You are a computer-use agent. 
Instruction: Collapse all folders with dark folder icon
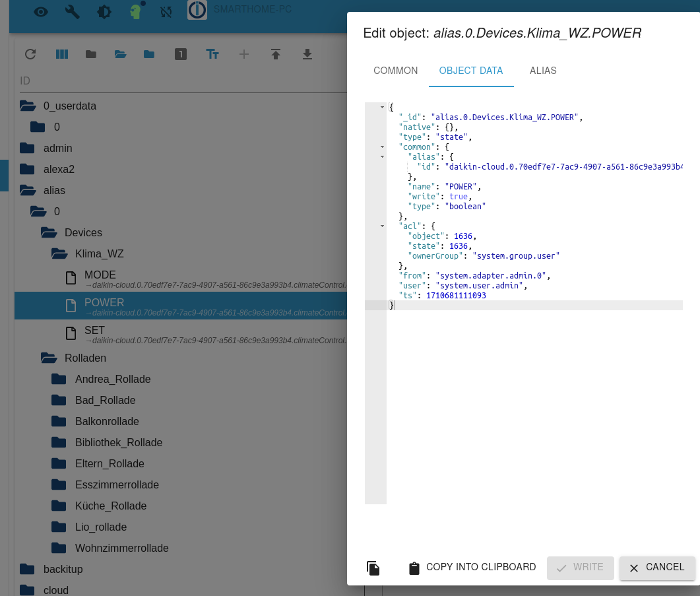pyautogui.click(x=91, y=55)
